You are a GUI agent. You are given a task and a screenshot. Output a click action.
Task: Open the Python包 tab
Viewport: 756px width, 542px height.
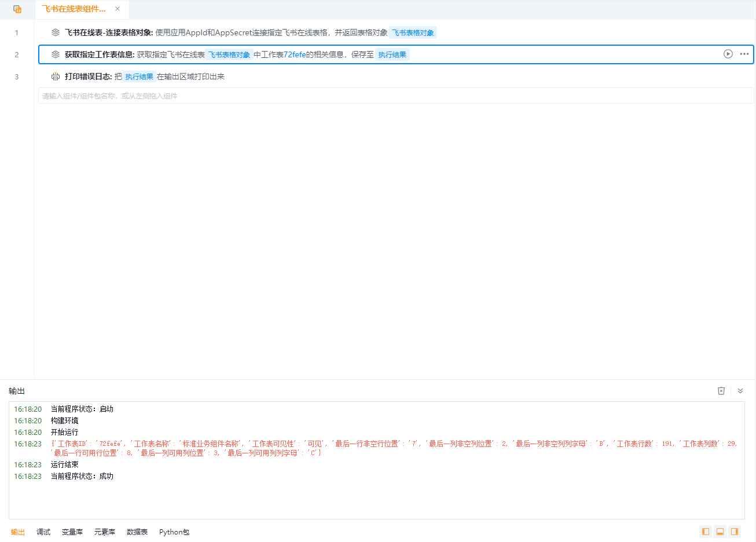(174, 532)
